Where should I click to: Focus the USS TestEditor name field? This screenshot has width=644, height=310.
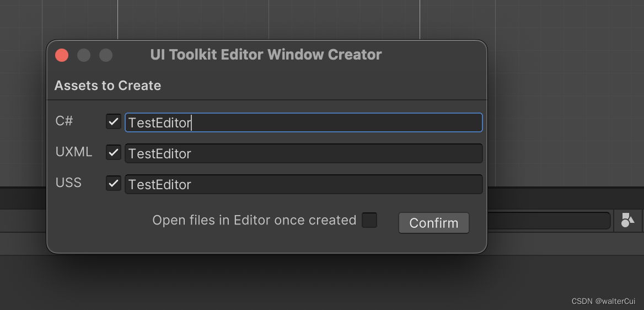pos(303,184)
